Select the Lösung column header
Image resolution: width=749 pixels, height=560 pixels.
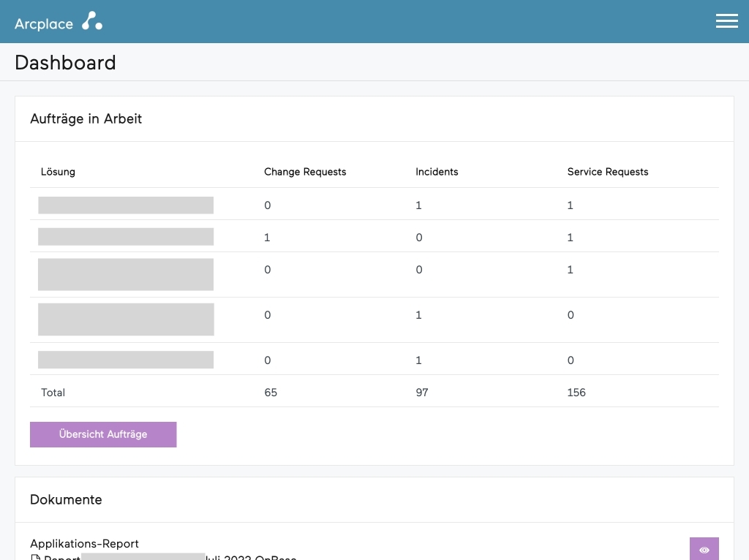pos(58,172)
